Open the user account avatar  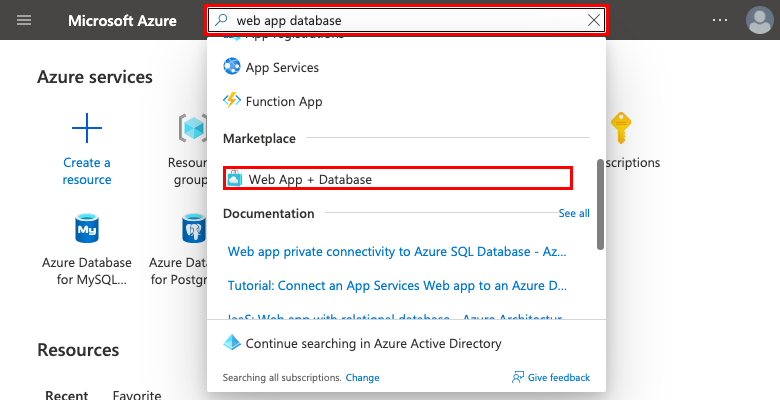(x=759, y=20)
